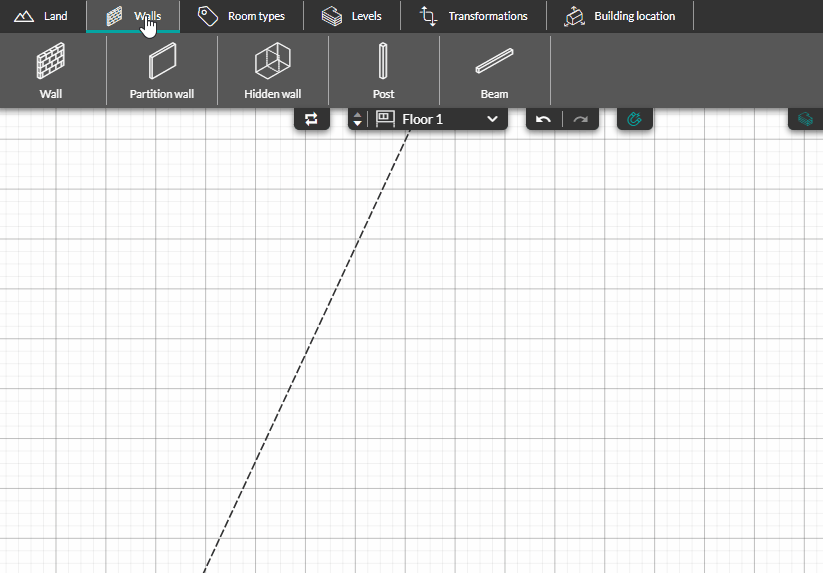
Task: Click the floor up/down stepper arrows
Action: pos(358,119)
